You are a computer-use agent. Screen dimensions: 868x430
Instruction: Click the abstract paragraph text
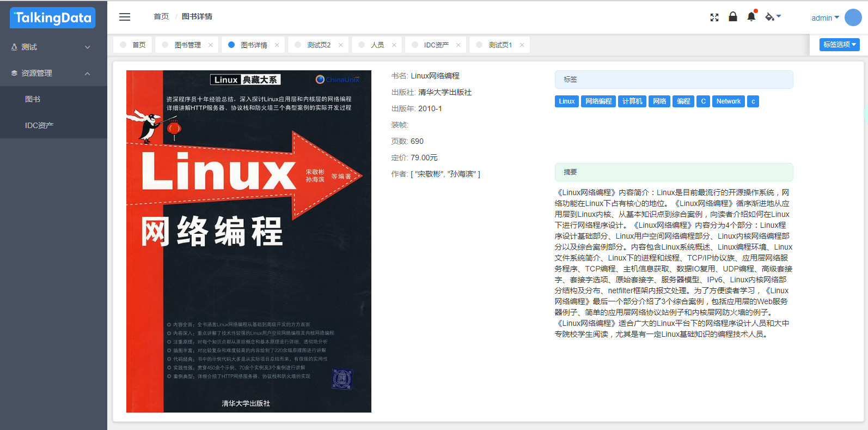(674, 263)
